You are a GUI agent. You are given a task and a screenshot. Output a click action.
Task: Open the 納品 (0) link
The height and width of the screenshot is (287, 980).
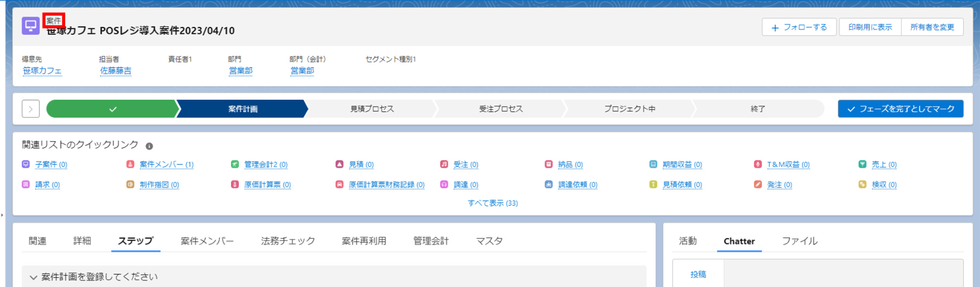click(571, 164)
